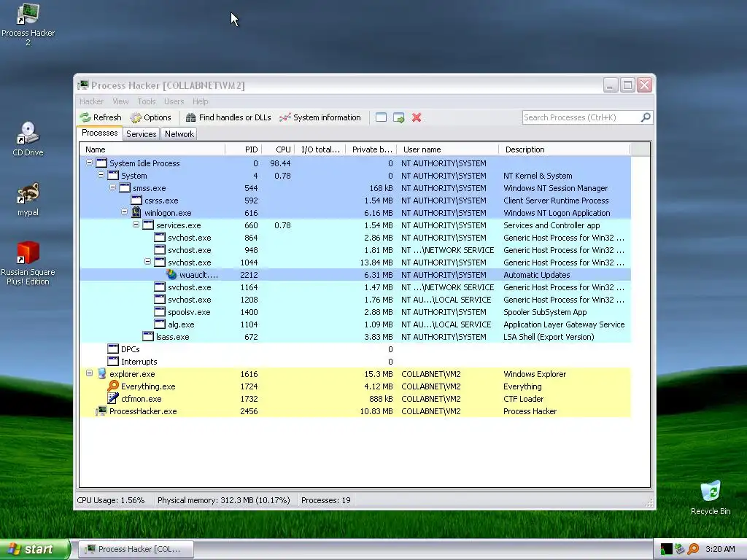The image size is (747, 560).
Task: Select the Processes tab
Action: (99, 133)
